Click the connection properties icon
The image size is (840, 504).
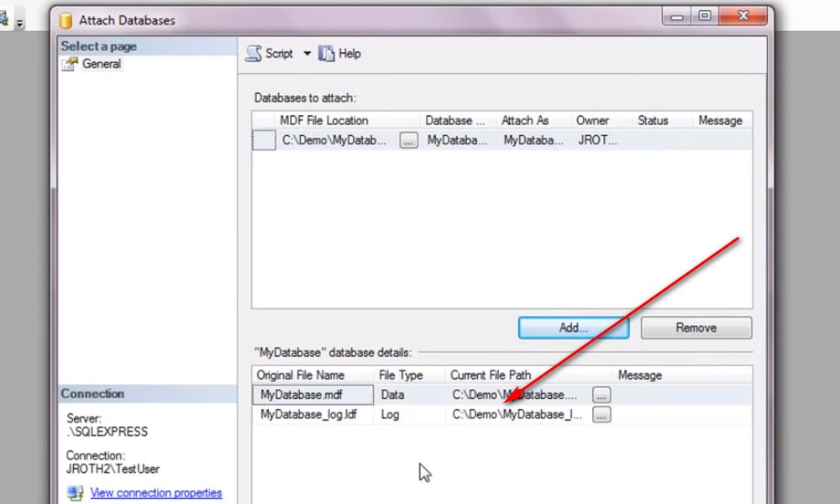pos(76,493)
